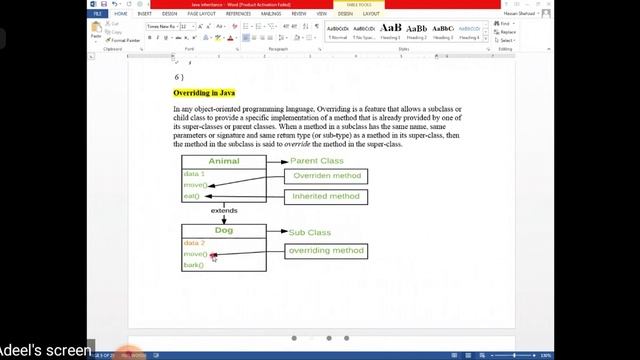Toggle Underline formatting

coord(166,38)
